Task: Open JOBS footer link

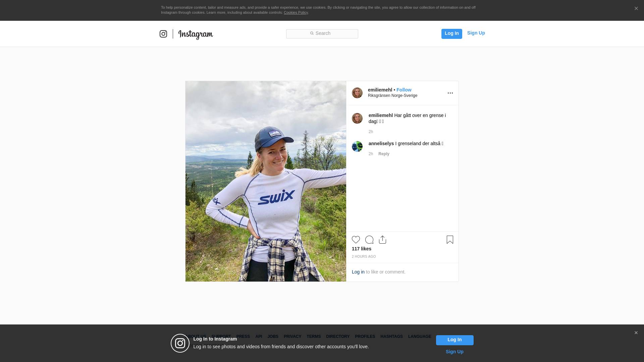Action: (x=273, y=337)
